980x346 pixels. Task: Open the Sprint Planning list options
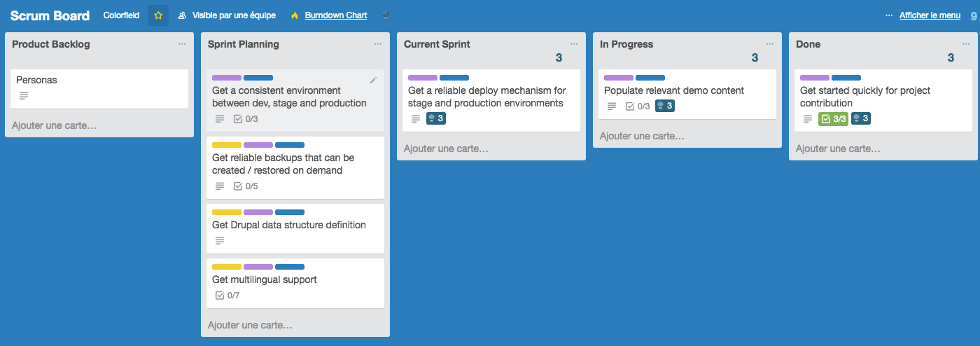378,44
